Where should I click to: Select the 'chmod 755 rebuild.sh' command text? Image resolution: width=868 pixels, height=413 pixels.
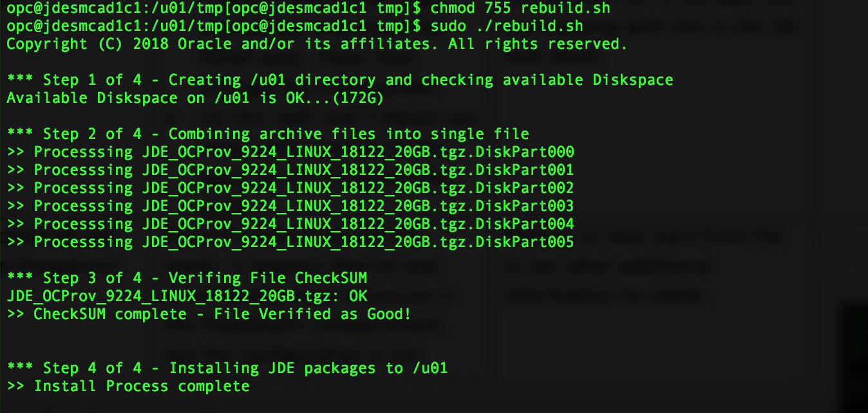(520, 9)
